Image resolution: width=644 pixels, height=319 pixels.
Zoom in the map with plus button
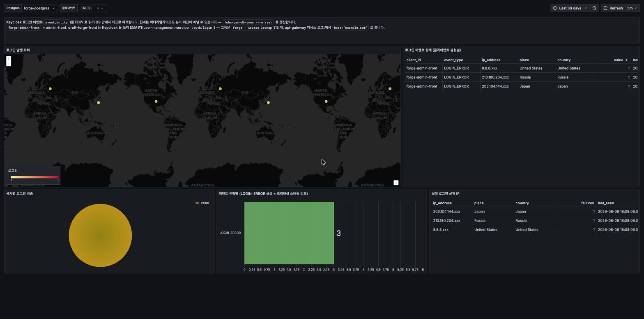(x=9, y=59)
